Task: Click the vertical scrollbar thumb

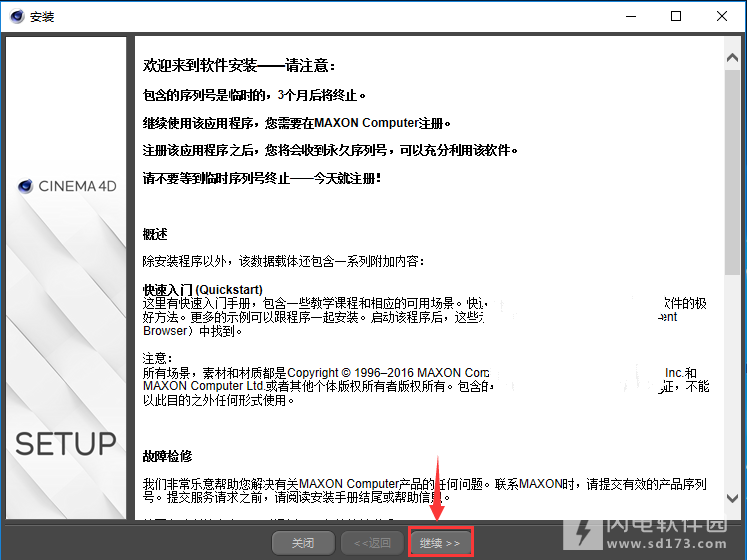Action: pos(732,172)
